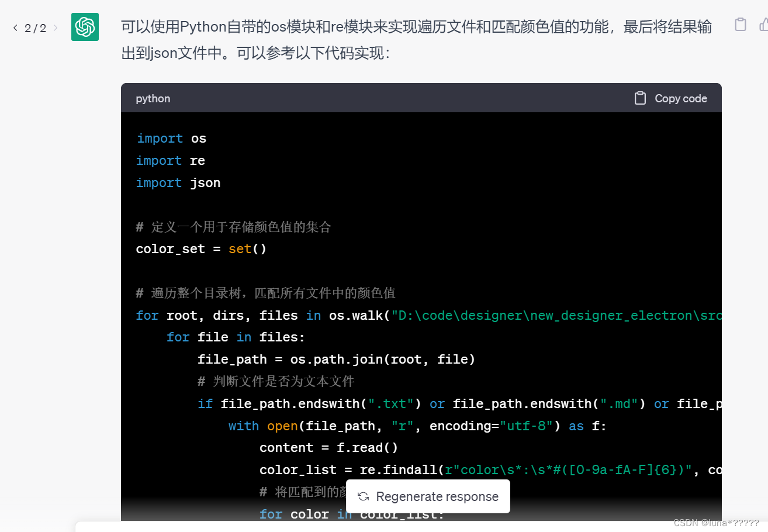Click the 'content = f.read()' line
The image size is (768, 532).
(328, 448)
